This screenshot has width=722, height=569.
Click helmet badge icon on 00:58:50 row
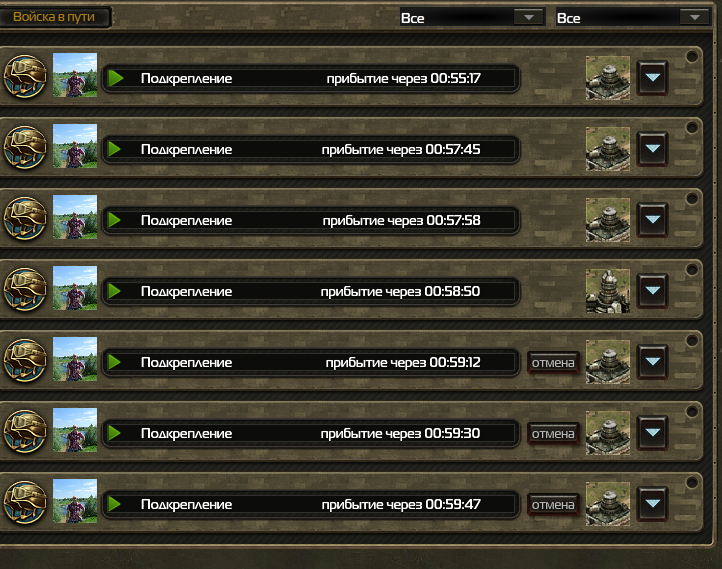[x=25, y=290]
